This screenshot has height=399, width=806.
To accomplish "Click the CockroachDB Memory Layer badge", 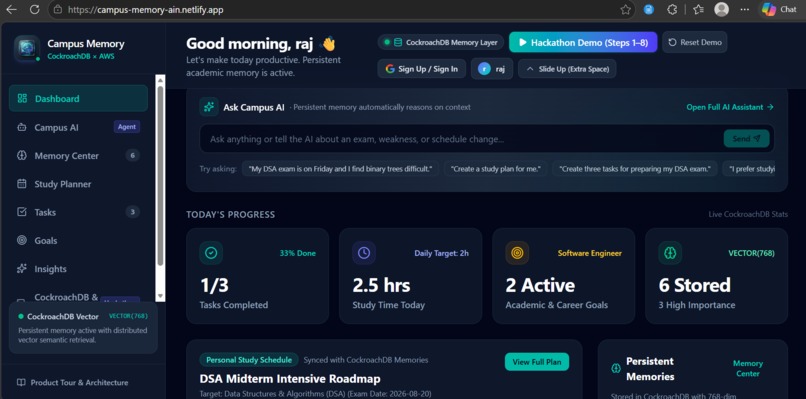I will coord(441,42).
